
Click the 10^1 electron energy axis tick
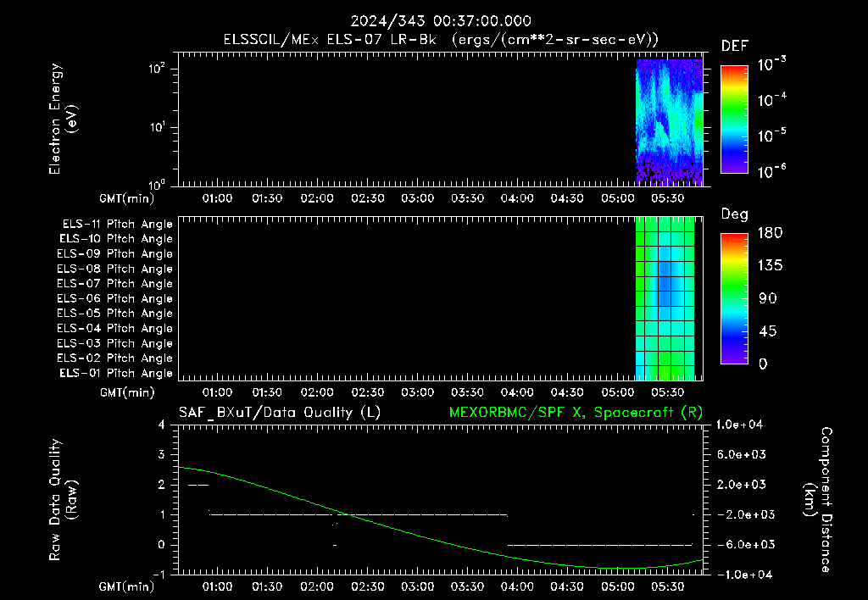coord(157,127)
